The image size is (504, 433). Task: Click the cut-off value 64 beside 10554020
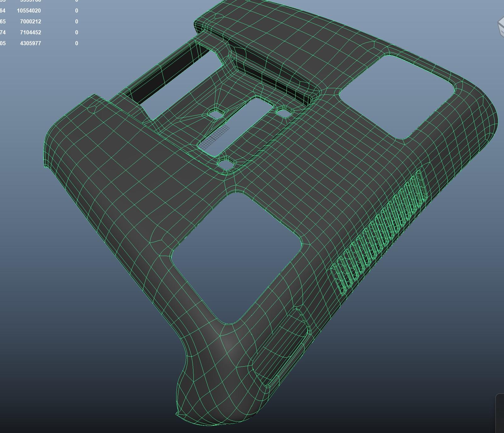point(3,11)
